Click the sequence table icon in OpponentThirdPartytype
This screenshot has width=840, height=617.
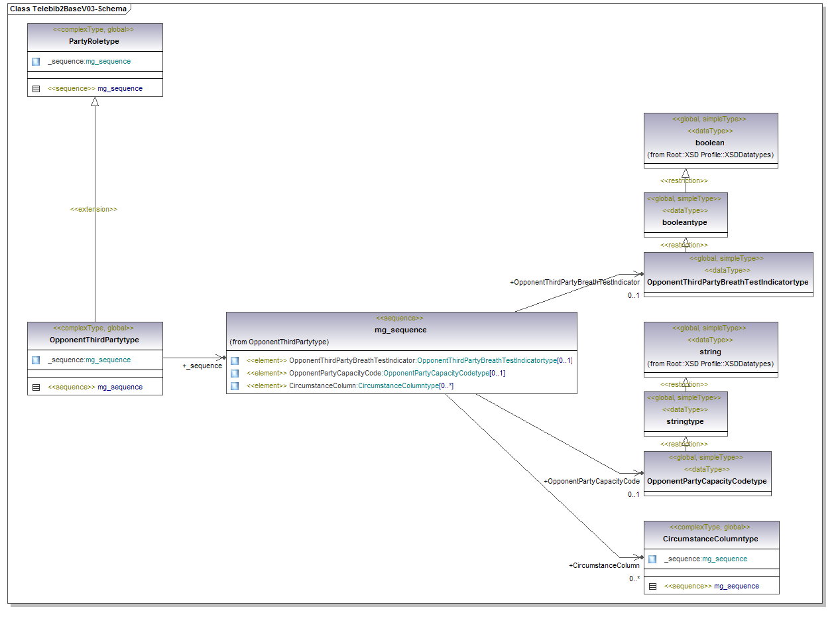pos(36,387)
